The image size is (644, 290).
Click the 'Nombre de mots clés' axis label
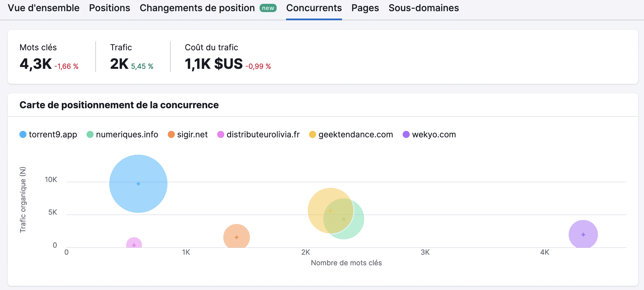pyautogui.click(x=346, y=263)
